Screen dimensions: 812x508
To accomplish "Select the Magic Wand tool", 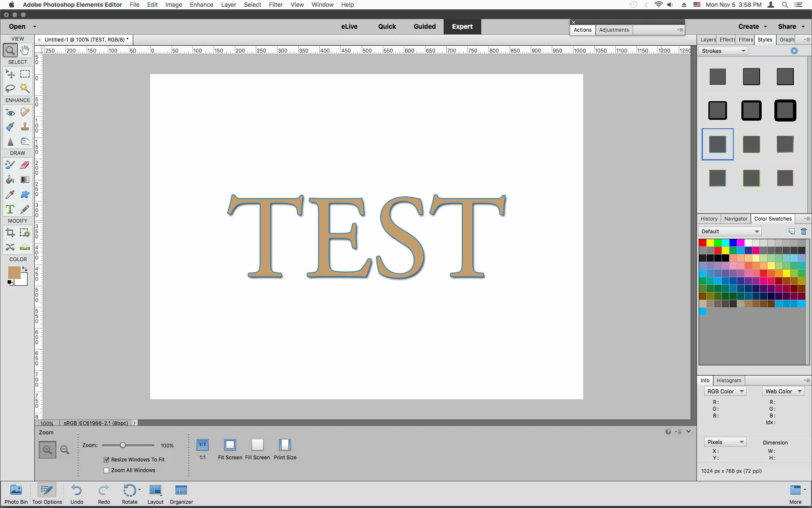I will pyautogui.click(x=25, y=88).
